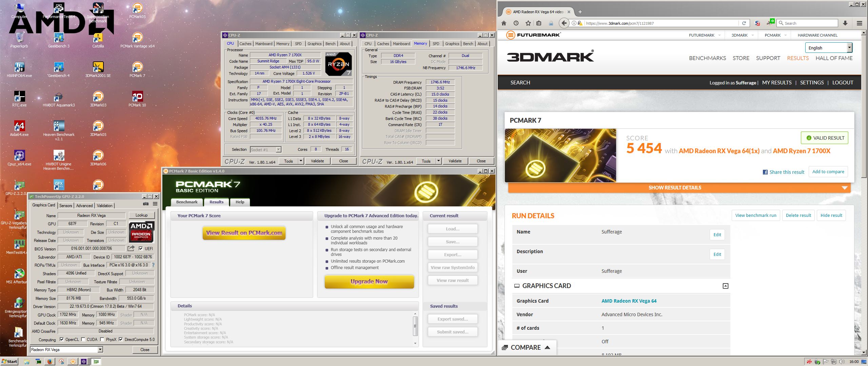Launch PCMark 10 desktop shortcut
The image size is (868, 366).
137,99
